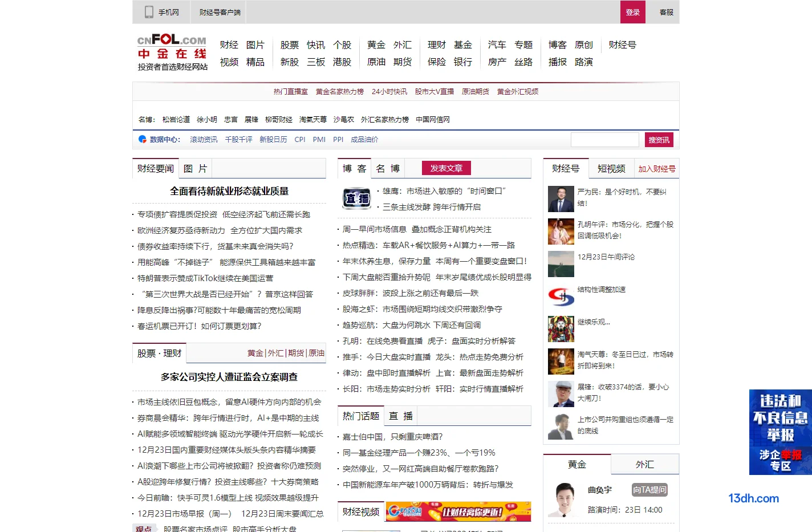
Task: Open 结构性调整加速 logo thumbnail
Action: (x=561, y=297)
